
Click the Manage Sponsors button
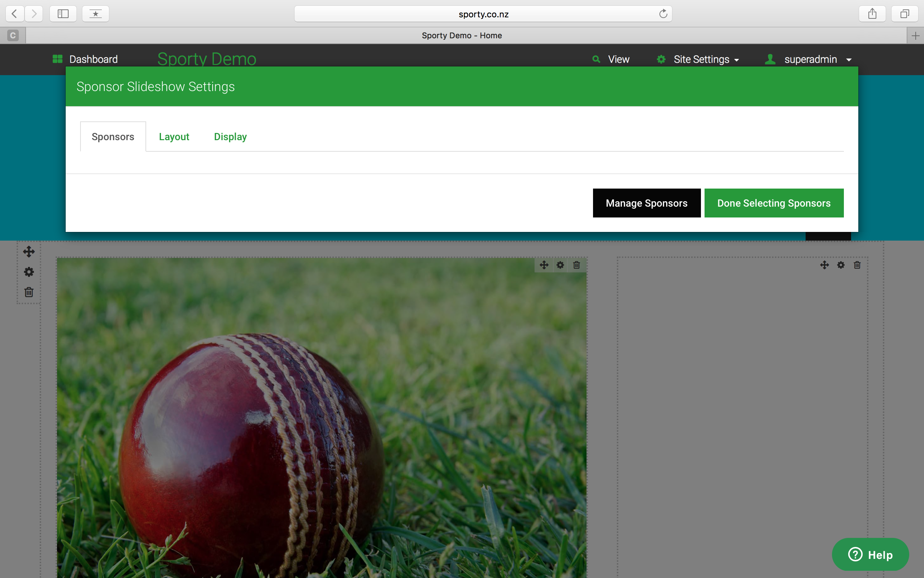646,203
